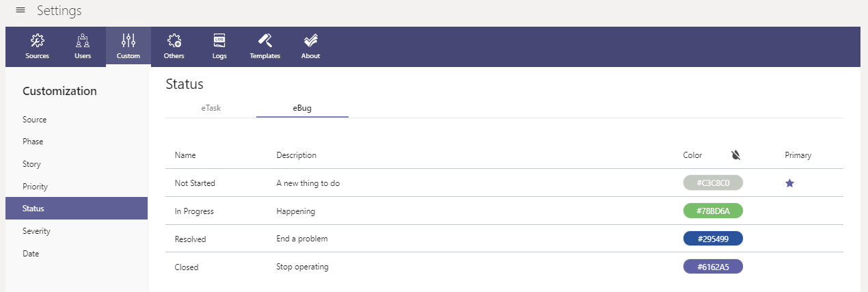Select the eBug tab
This screenshot has height=292, width=868.
click(302, 108)
